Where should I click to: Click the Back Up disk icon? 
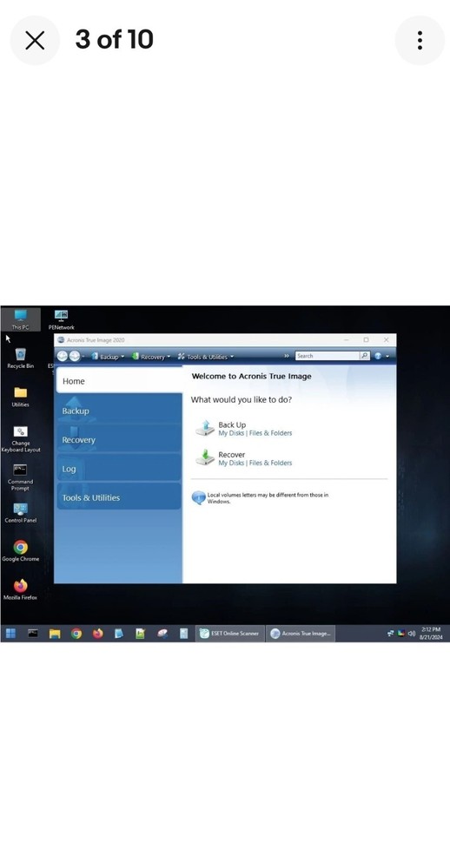pos(204,428)
